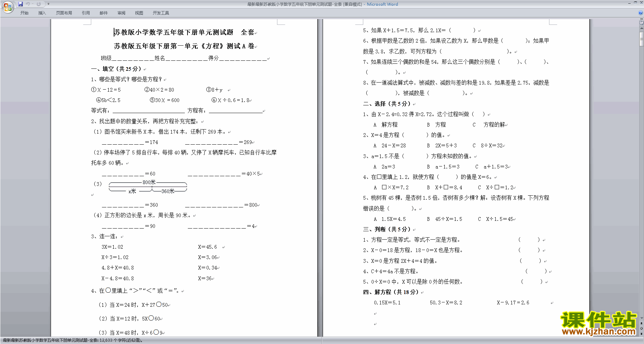Image resolution: width=644 pixels, height=344 pixels.
Task: Expand the Undo history dropdown arrow
Action: pos(33,4)
